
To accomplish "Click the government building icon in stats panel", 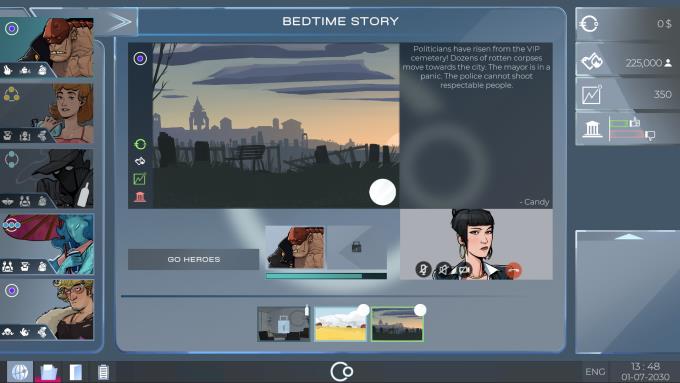I will click(x=592, y=129).
